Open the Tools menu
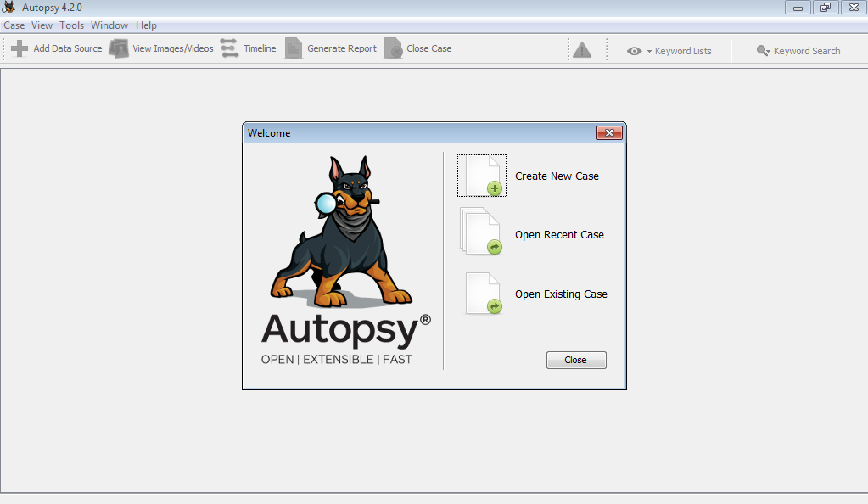This screenshot has width=868, height=504. (71, 25)
